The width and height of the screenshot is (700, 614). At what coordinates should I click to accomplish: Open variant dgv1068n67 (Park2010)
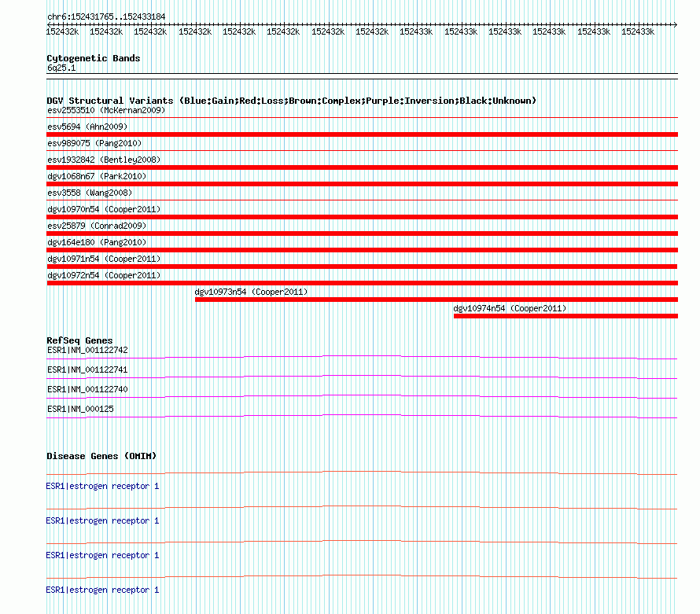coord(97,176)
